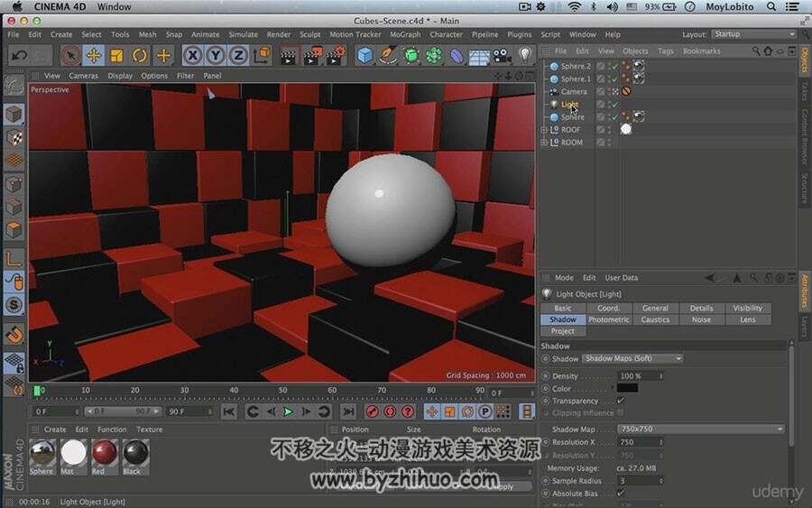This screenshot has width=812, height=508.
Task: Toggle Autokeying button
Action: [390, 412]
